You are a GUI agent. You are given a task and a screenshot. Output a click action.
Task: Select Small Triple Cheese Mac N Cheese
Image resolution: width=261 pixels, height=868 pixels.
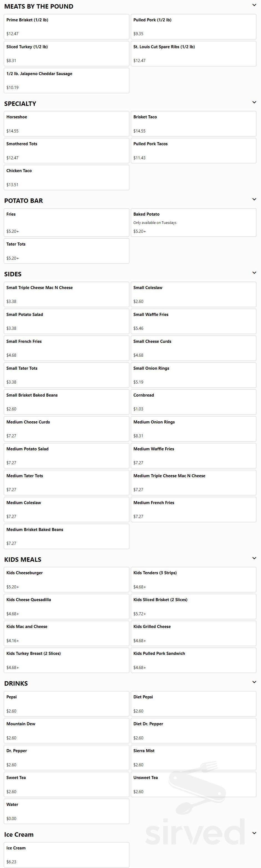point(66,294)
